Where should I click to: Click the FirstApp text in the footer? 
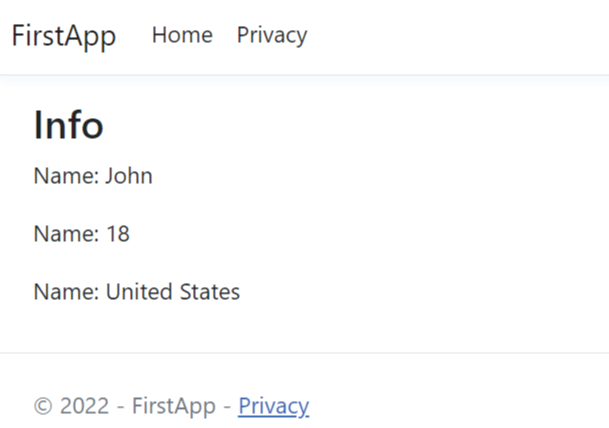[x=174, y=407]
